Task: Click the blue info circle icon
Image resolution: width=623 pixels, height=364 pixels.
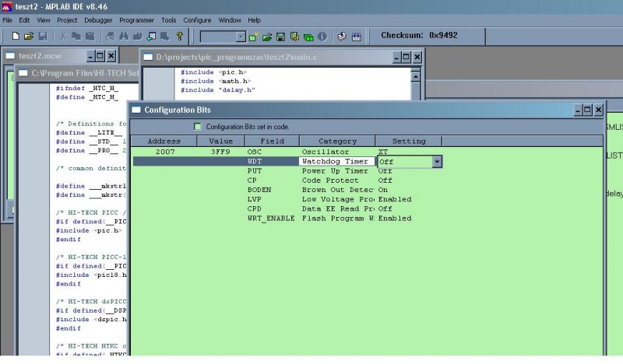Action: (322, 37)
